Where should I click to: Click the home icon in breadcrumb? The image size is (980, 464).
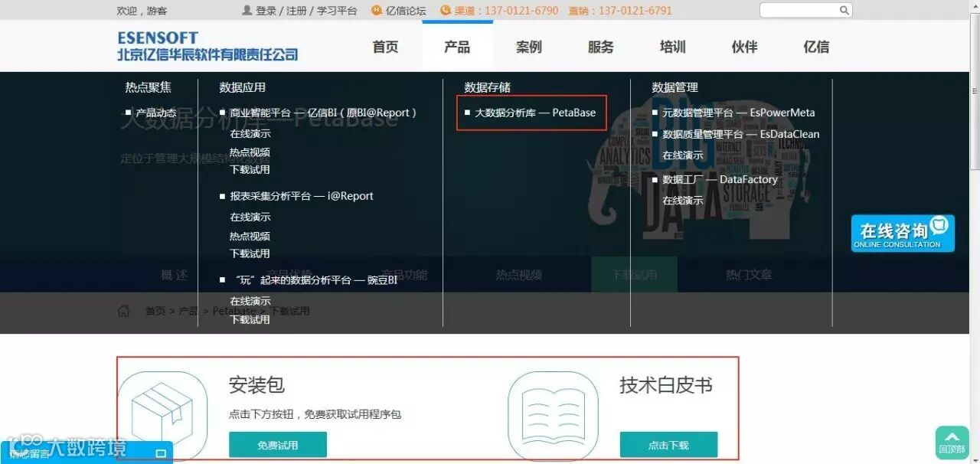point(123,311)
